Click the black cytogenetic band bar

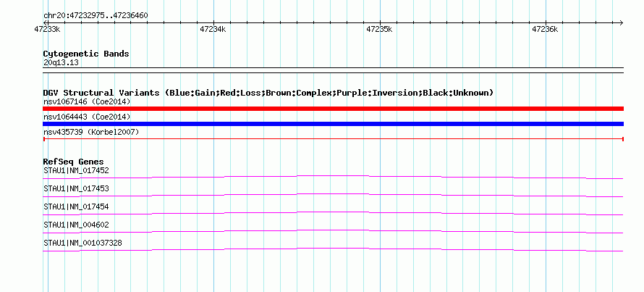(333, 70)
